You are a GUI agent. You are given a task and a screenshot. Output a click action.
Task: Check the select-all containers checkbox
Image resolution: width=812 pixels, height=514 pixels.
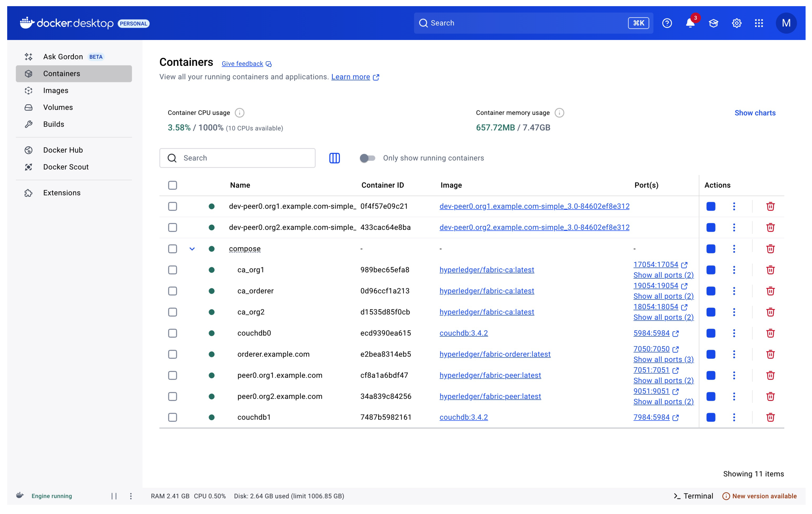click(x=172, y=185)
